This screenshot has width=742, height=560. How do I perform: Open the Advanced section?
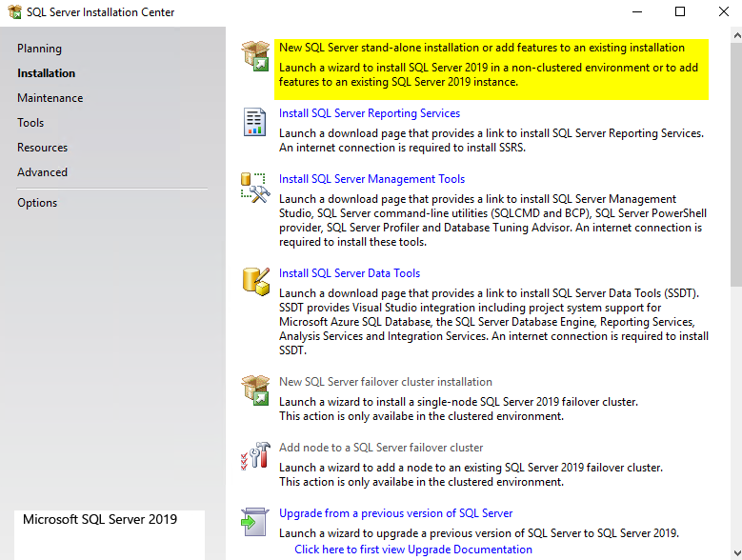click(x=42, y=172)
